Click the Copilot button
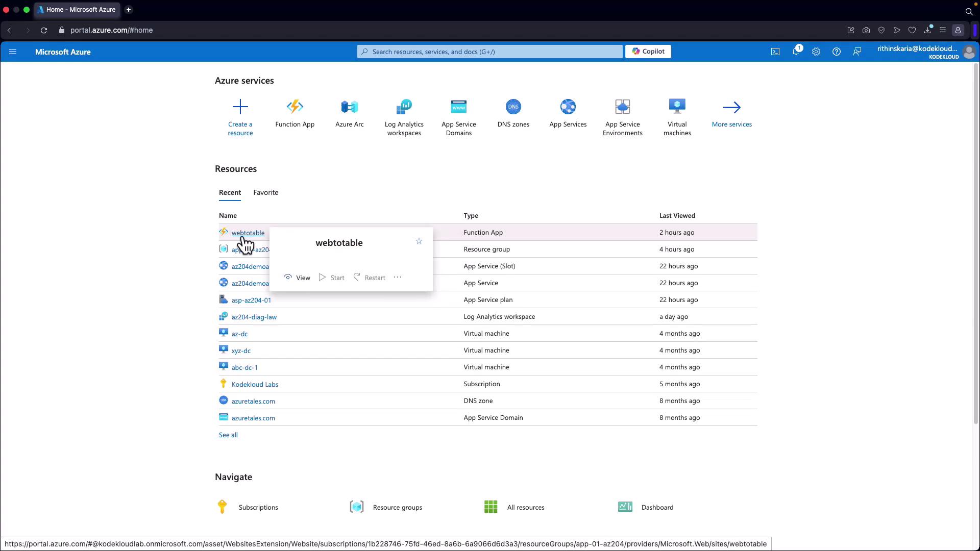The image size is (980, 551). pyautogui.click(x=648, y=52)
